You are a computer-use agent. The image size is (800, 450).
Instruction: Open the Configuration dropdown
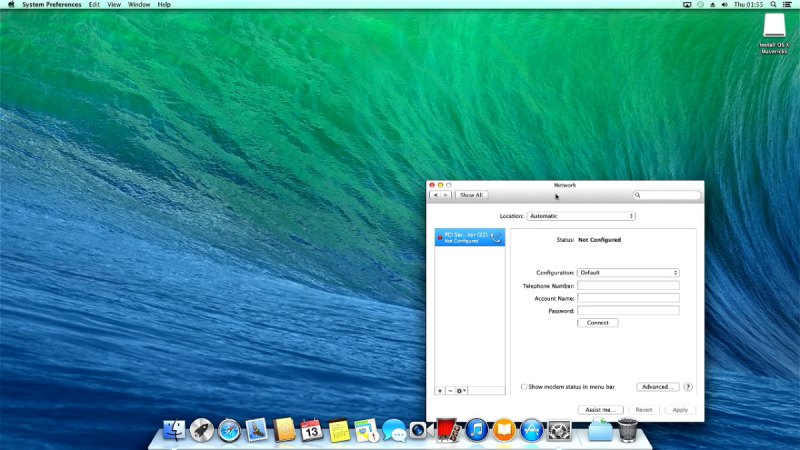(x=628, y=272)
